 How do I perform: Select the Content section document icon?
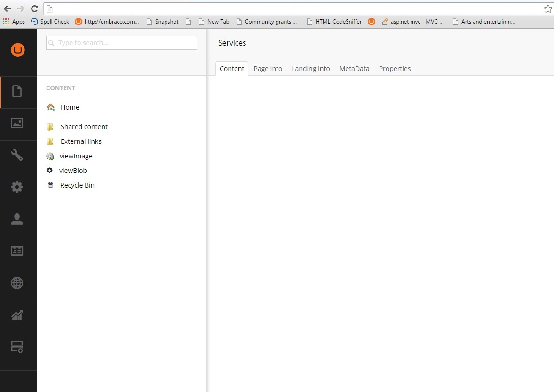[17, 91]
